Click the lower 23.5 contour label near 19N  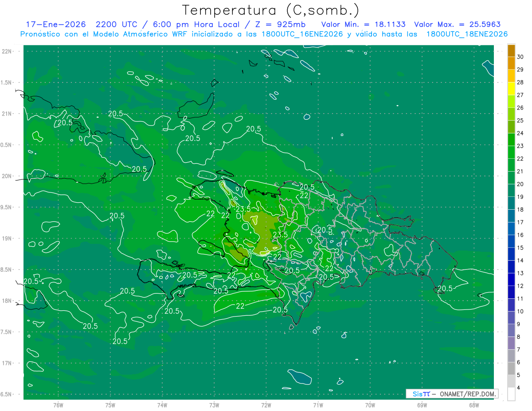tap(280, 235)
